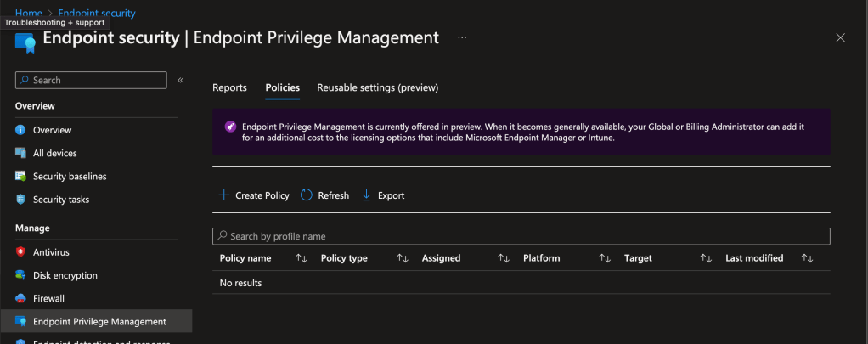
Task: Switch to the Reports tab
Action: 229,87
